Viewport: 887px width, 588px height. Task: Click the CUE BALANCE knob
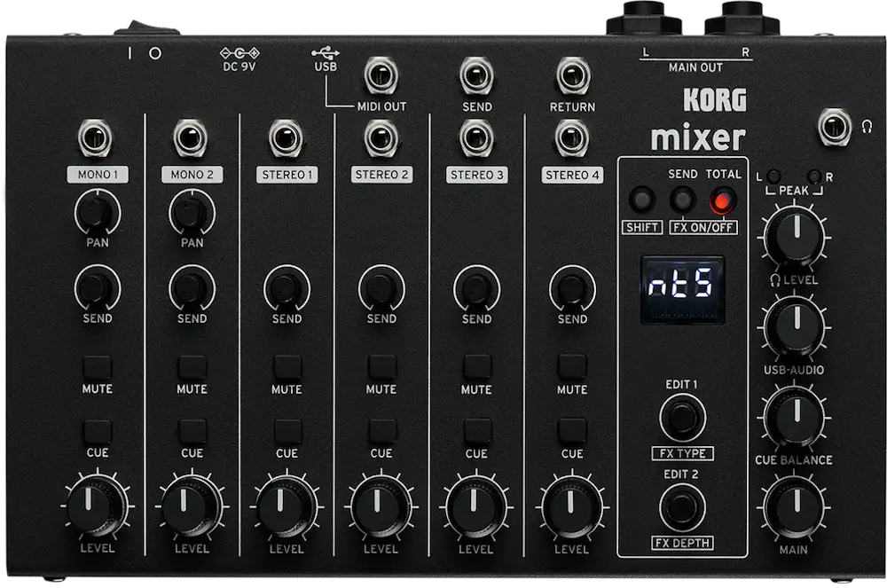click(794, 417)
